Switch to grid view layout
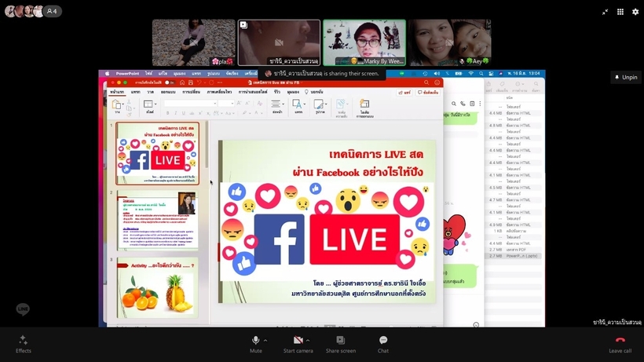The image size is (644, 362). tap(620, 12)
